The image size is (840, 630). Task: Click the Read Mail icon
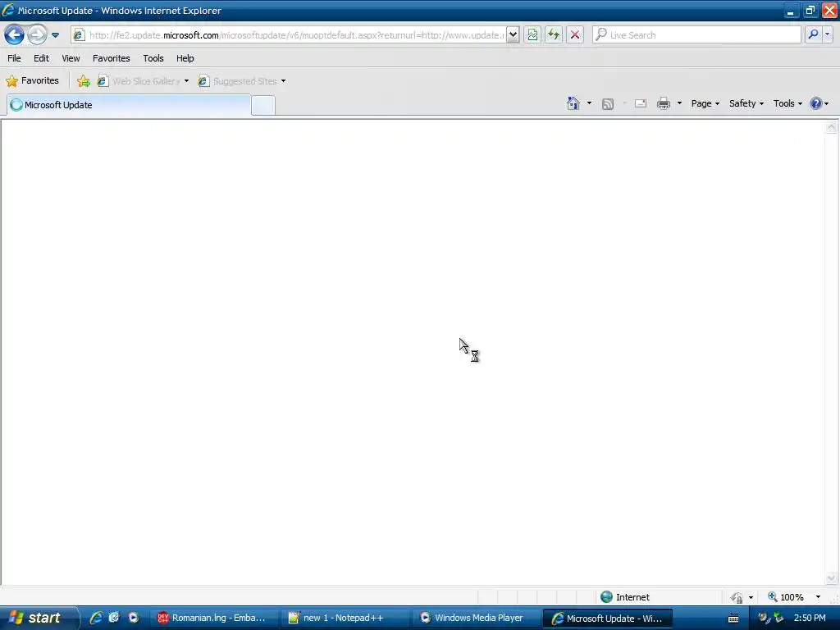[x=641, y=103]
